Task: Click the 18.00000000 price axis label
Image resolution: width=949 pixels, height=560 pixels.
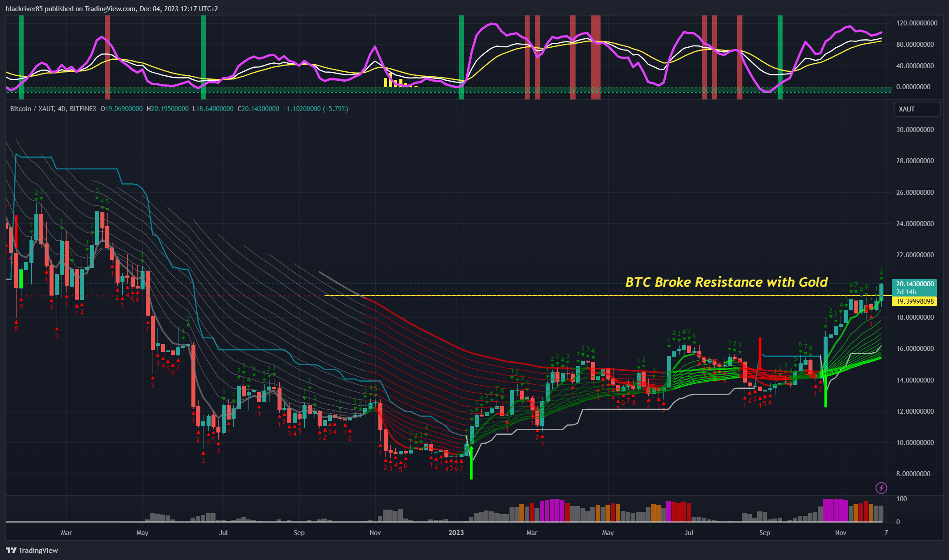Action: (x=915, y=317)
